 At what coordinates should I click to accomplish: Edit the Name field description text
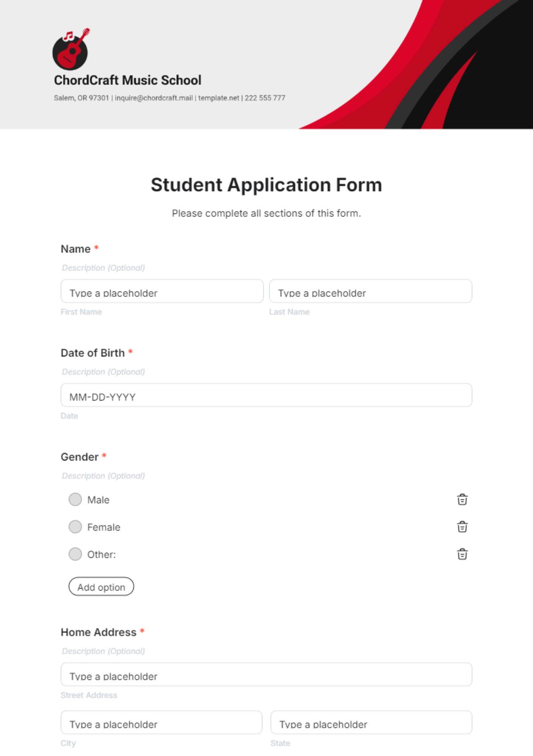click(103, 268)
